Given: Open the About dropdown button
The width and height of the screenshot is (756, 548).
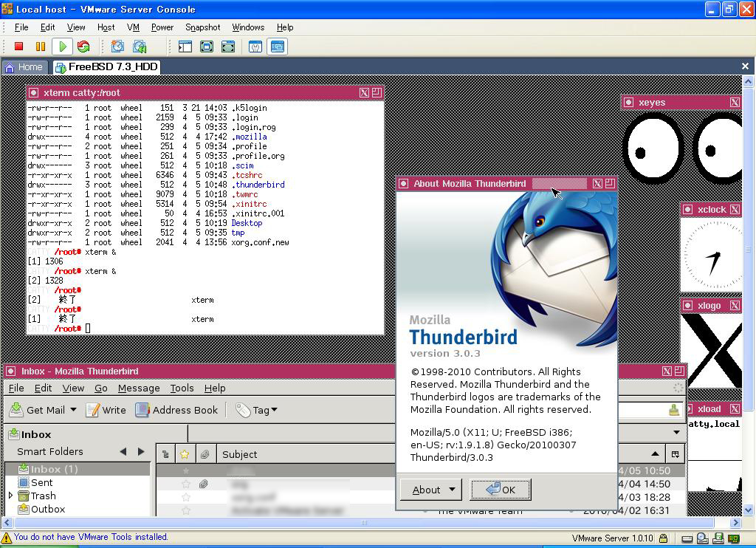Looking at the screenshot, I should pyautogui.click(x=430, y=490).
